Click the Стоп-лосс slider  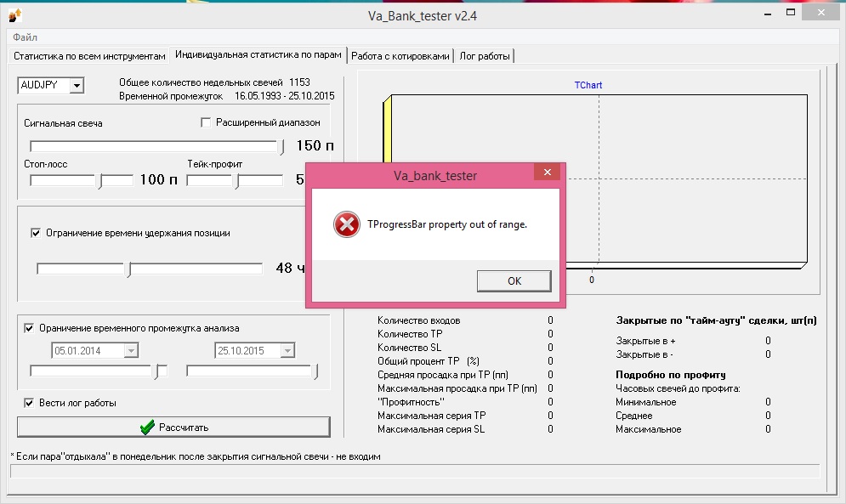point(81,180)
